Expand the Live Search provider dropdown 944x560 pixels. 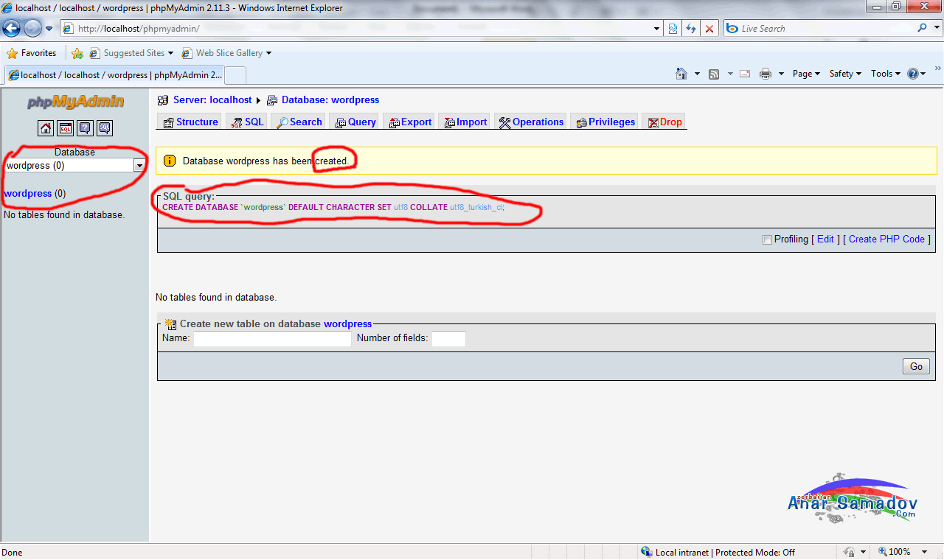pyautogui.click(x=937, y=28)
